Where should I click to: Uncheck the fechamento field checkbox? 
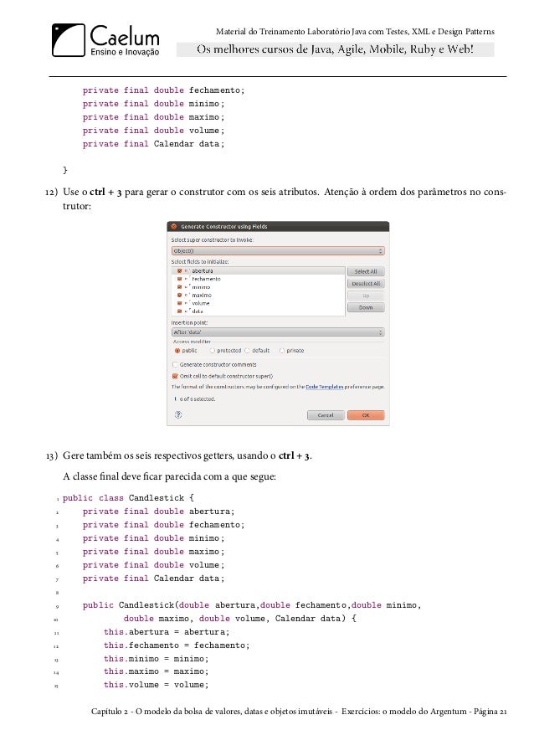(179, 279)
